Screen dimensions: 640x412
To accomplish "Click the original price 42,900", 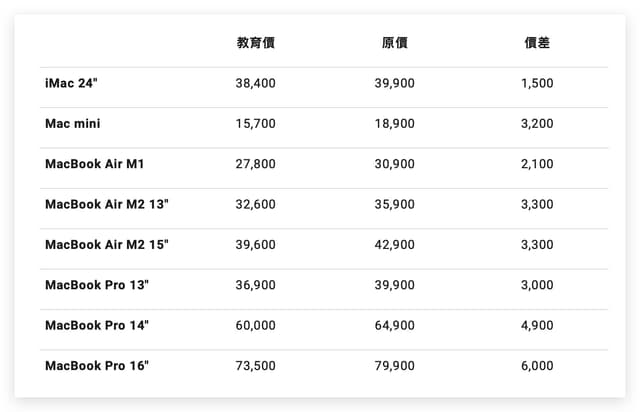I will 395,245.
